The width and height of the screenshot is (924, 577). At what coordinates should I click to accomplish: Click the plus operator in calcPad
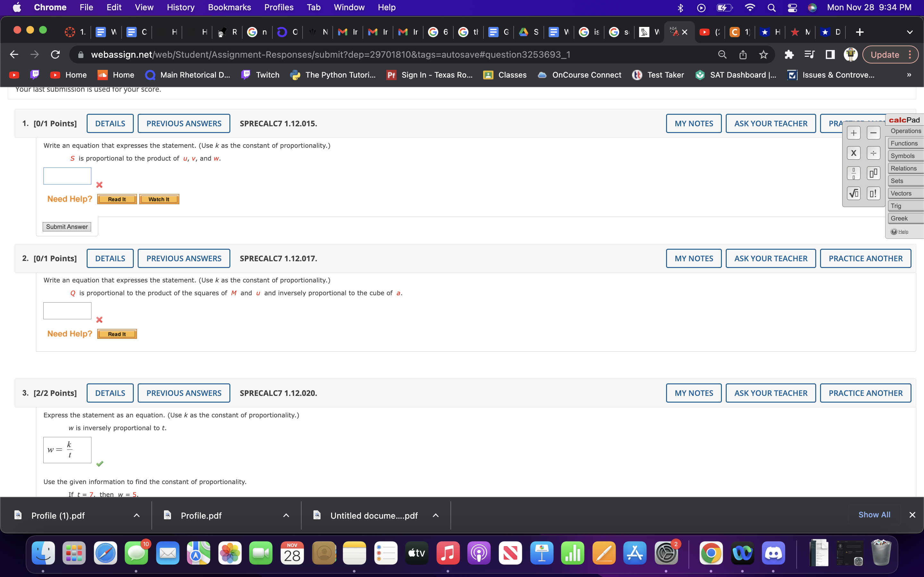pos(854,132)
